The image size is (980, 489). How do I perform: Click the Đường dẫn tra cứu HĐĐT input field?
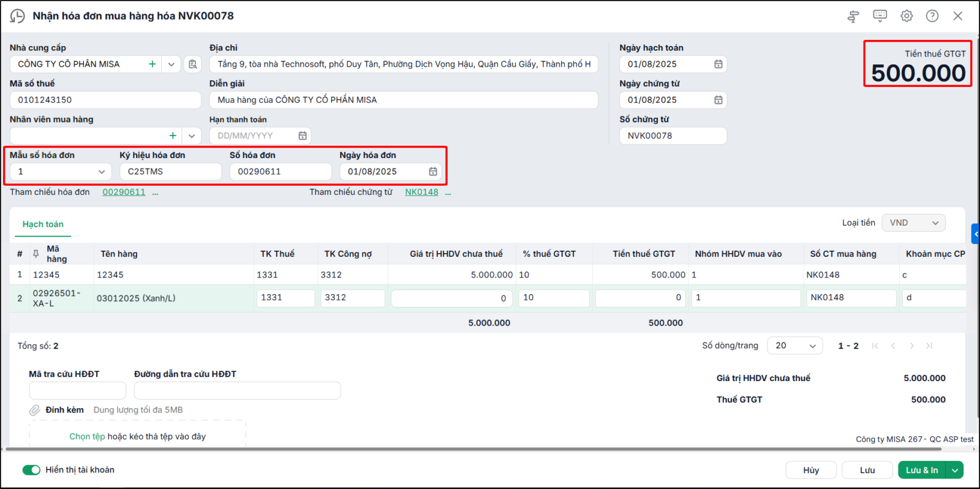coord(237,391)
